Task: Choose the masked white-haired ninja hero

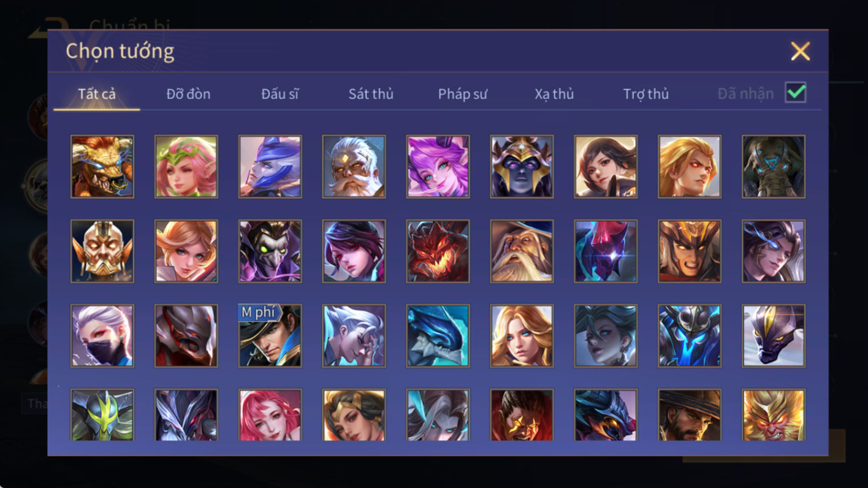Action: click(102, 336)
